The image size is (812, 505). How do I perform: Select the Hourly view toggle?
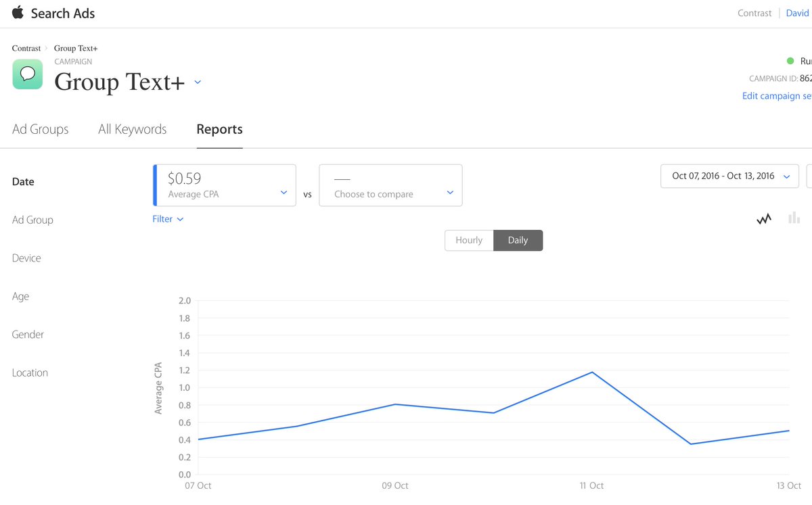tap(469, 240)
